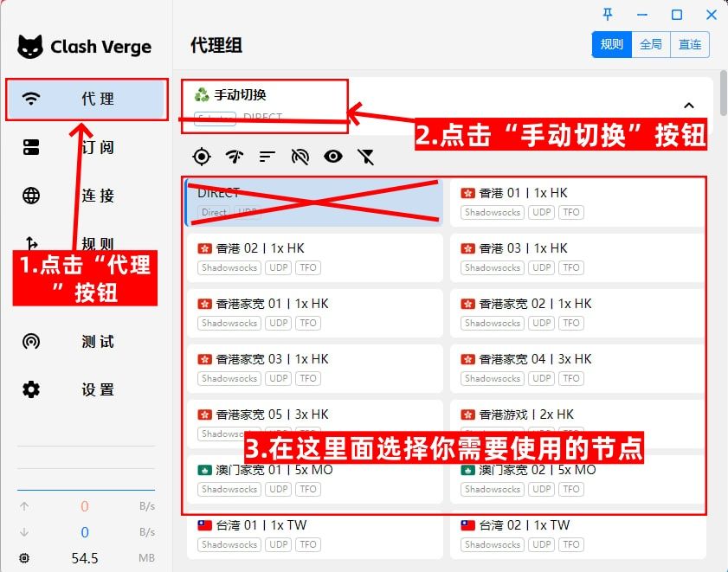Pin the window with the pin icon
This screenshot has height=572, width=728.
tap(608, 15)
